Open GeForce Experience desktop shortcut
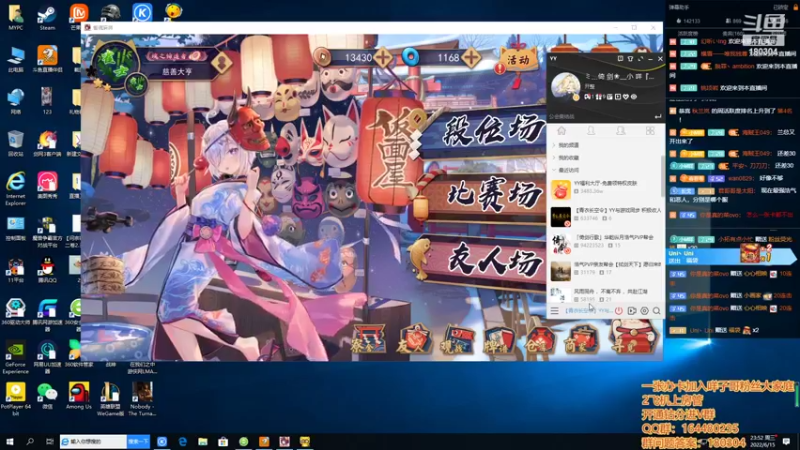Viewport: 800px width, 450px height. 15,357
